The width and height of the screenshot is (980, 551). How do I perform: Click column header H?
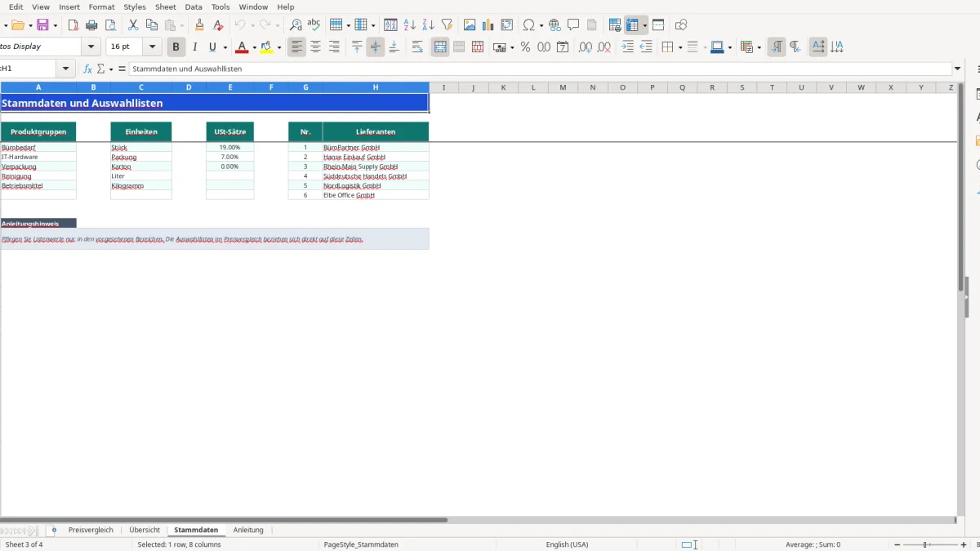(376, 87)
